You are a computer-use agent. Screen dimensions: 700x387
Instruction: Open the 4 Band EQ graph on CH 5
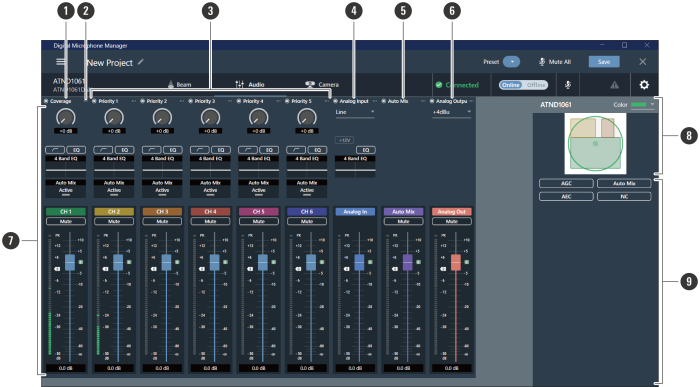(258, 167)
